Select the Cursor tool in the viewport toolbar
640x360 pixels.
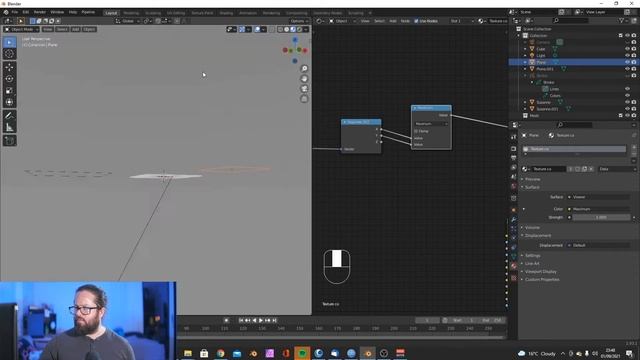coord(9,54)
